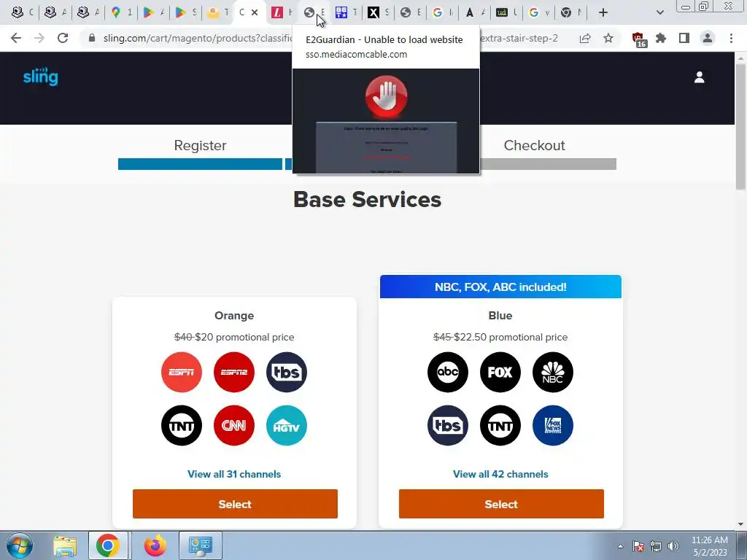This screenshot has height=560, width=747.
Task: Open the account profile icon in the Sling header
Action: pyautogui.click(x=699, y=77)
